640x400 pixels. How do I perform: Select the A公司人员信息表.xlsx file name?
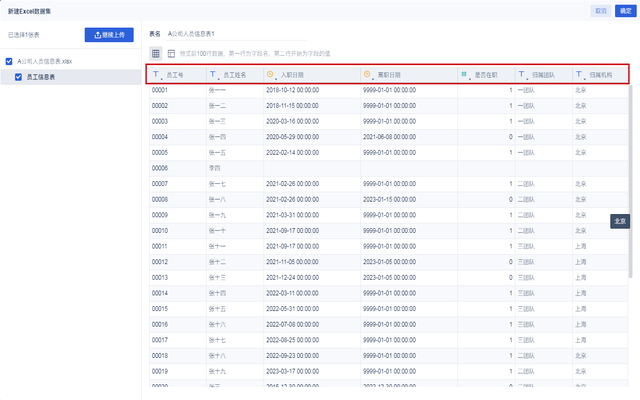click(44, 61)
